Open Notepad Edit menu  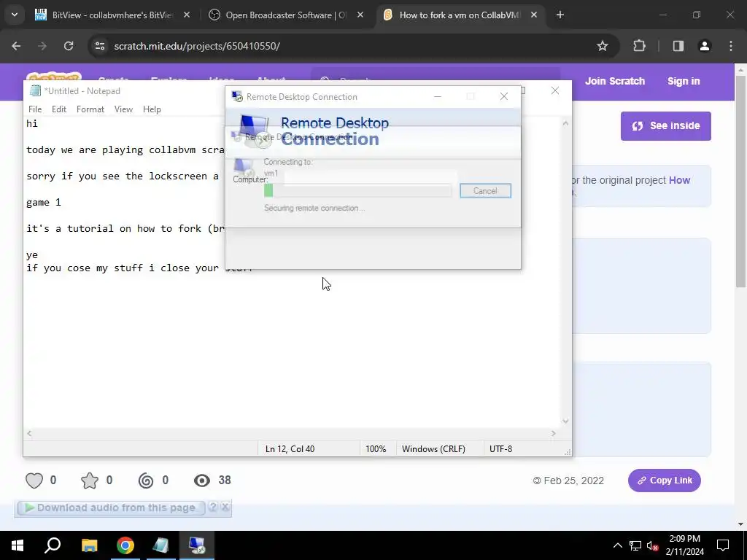[x=59, y=109]
